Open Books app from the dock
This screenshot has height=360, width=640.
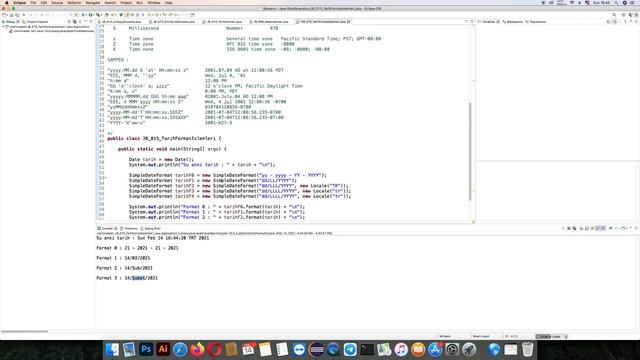(418, 349)
